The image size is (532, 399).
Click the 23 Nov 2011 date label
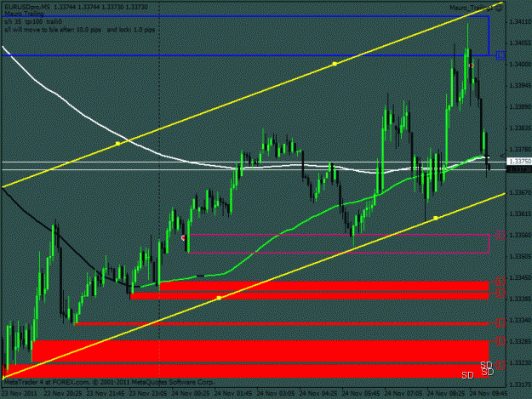tap(19, 394)
